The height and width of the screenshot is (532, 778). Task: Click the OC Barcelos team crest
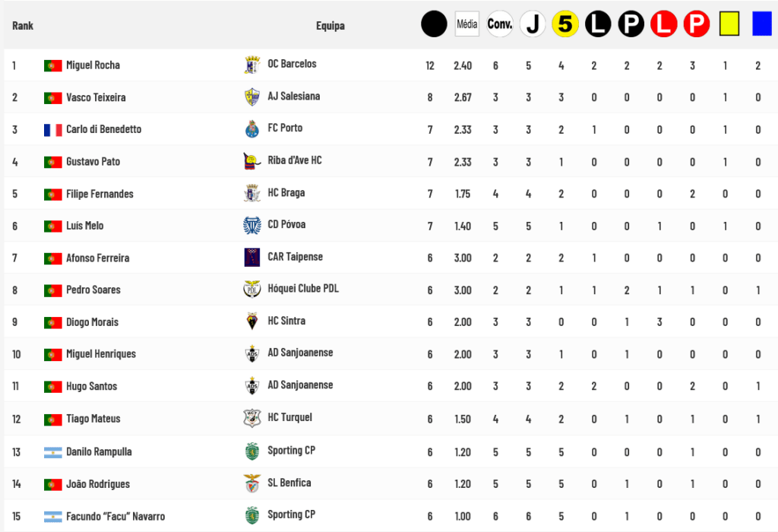coord(251,65)
